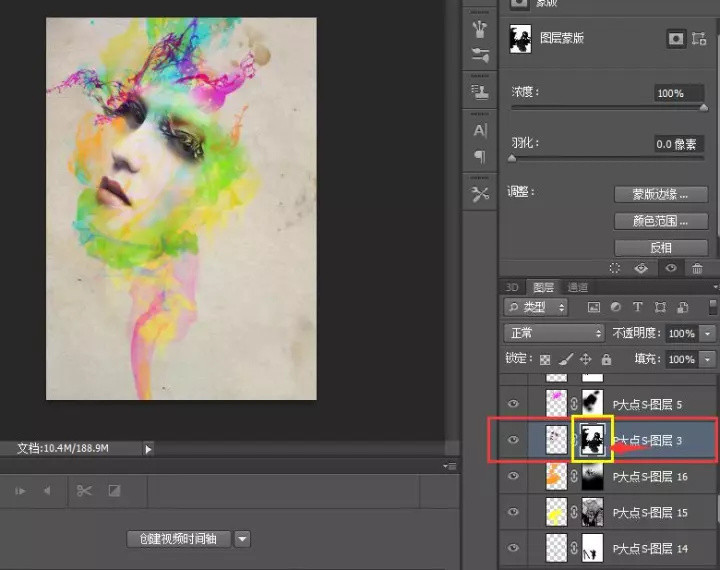The height and width of the screenshot is (570, 720).
Task: Switch to the 3D tab
Action: pos(512,287)
